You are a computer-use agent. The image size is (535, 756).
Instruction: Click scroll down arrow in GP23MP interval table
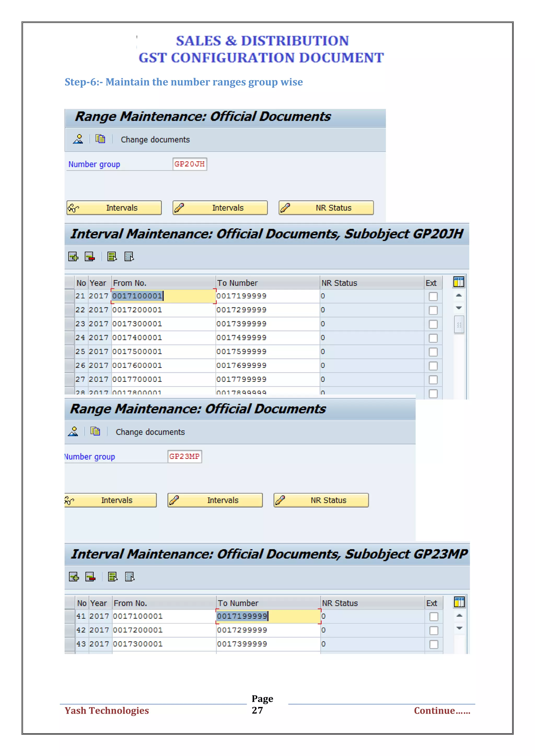pyautogui.click(x=459, y=628)
